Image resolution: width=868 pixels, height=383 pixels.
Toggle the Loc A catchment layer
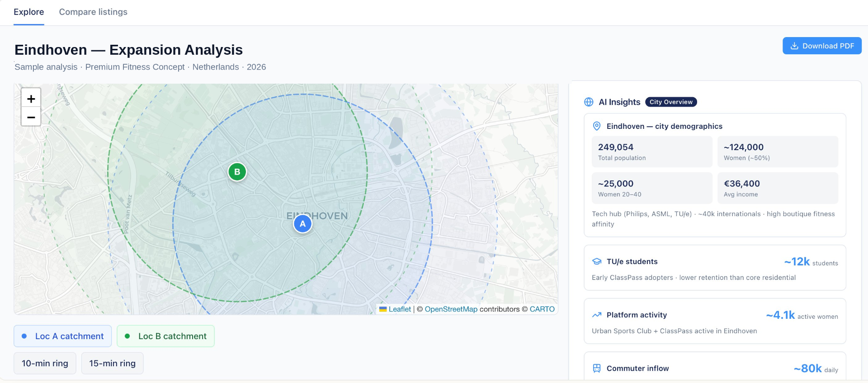(63, 336)
